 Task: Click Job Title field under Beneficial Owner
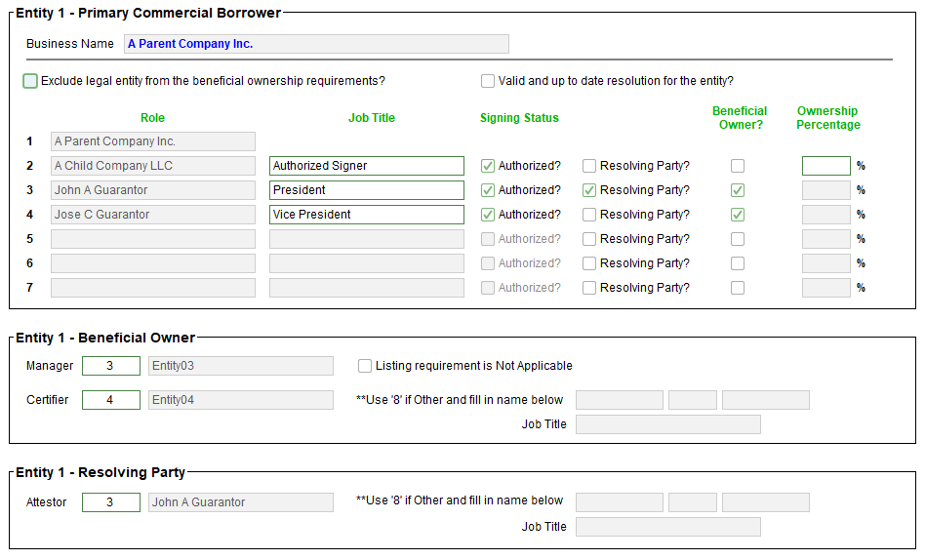(x=667, y=424)
